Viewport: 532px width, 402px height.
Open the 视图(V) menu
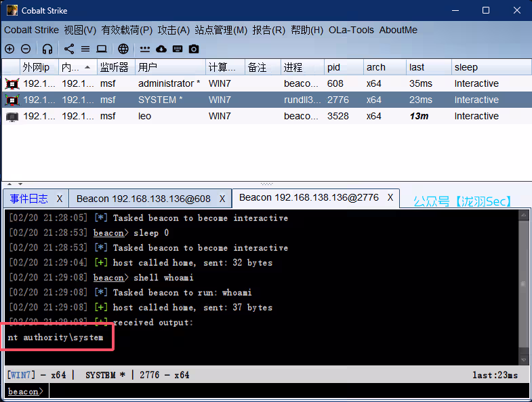pyautogui.click(x=80, y=30)
